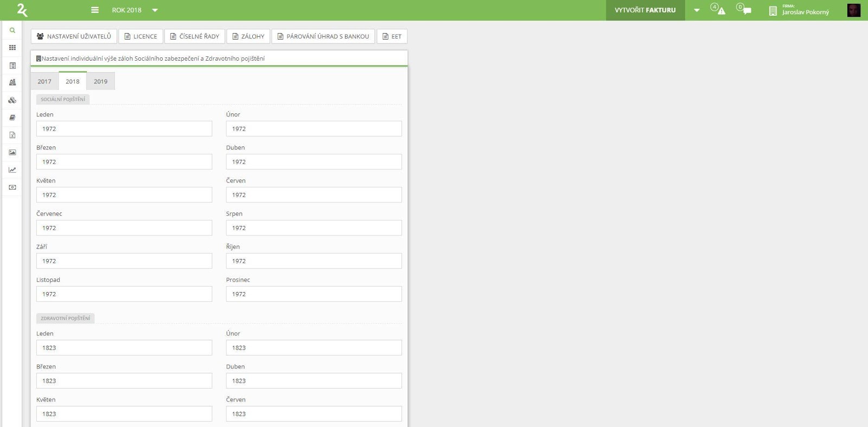Click the Prosinec social insurance input field
This screenshot has width=868, height=427.
314,294
